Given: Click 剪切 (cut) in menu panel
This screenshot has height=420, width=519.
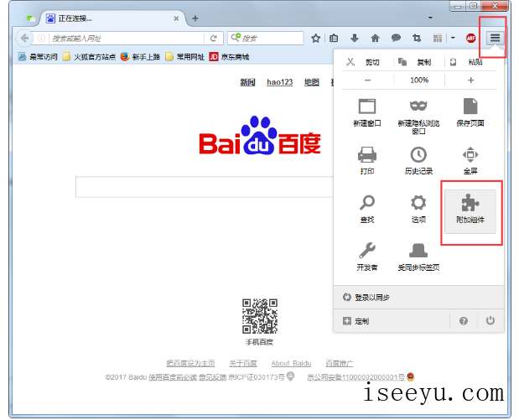Looking at the screenshot, I should point(363,62).
